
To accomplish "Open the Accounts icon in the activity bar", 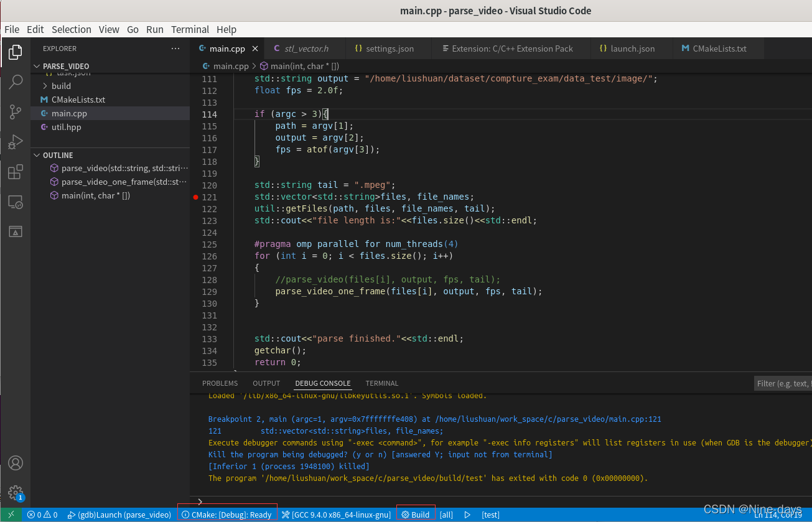I will point(15,462).
